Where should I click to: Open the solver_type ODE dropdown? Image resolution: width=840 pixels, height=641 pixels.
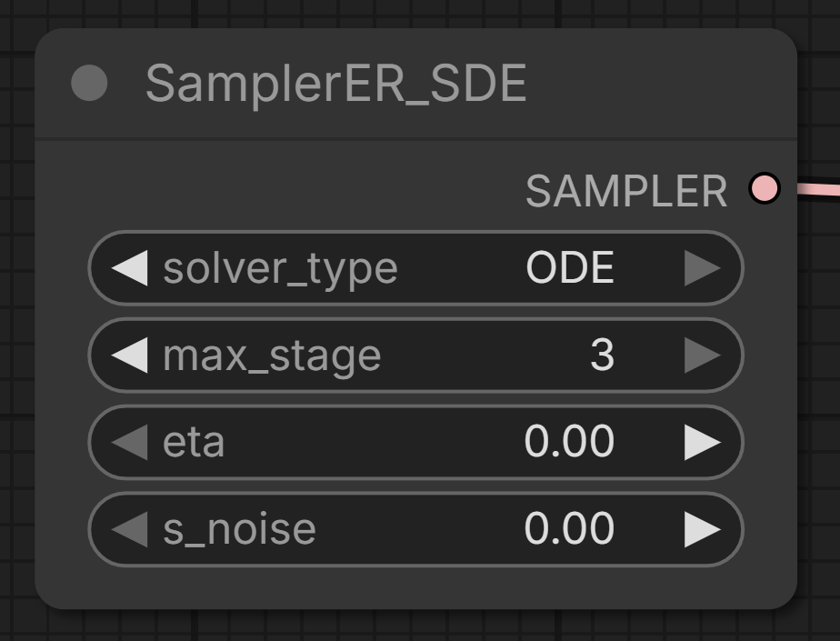(x=415, y=267)
